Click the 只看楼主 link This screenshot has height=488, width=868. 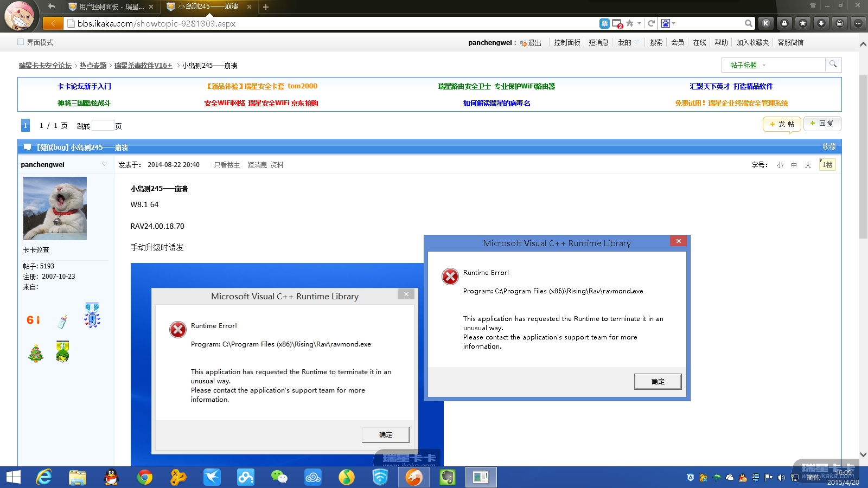[227, 165]
